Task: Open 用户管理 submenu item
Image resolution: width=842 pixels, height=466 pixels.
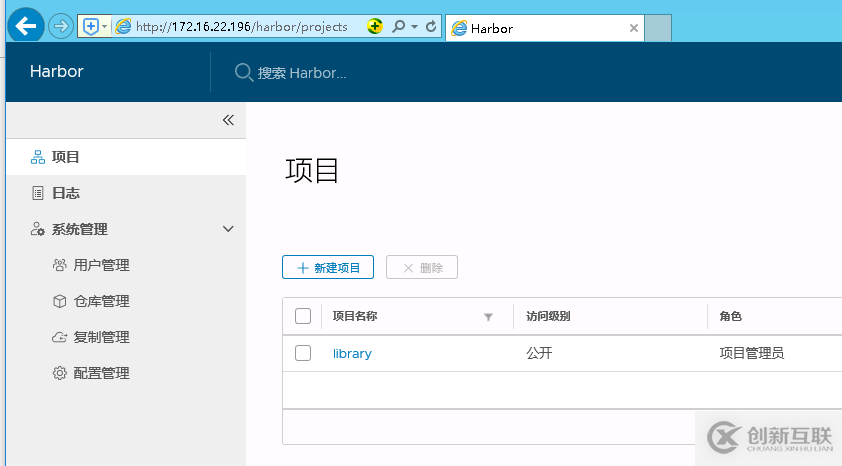Action: tap(101, 265)
